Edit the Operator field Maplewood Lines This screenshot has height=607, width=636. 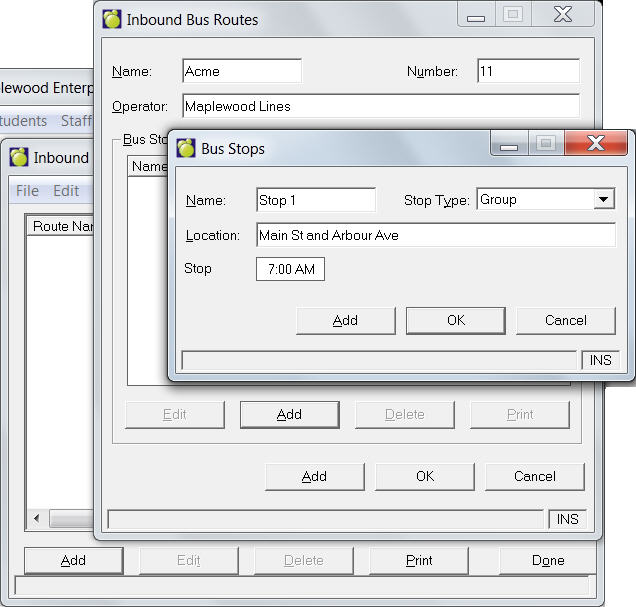[380, 106]
